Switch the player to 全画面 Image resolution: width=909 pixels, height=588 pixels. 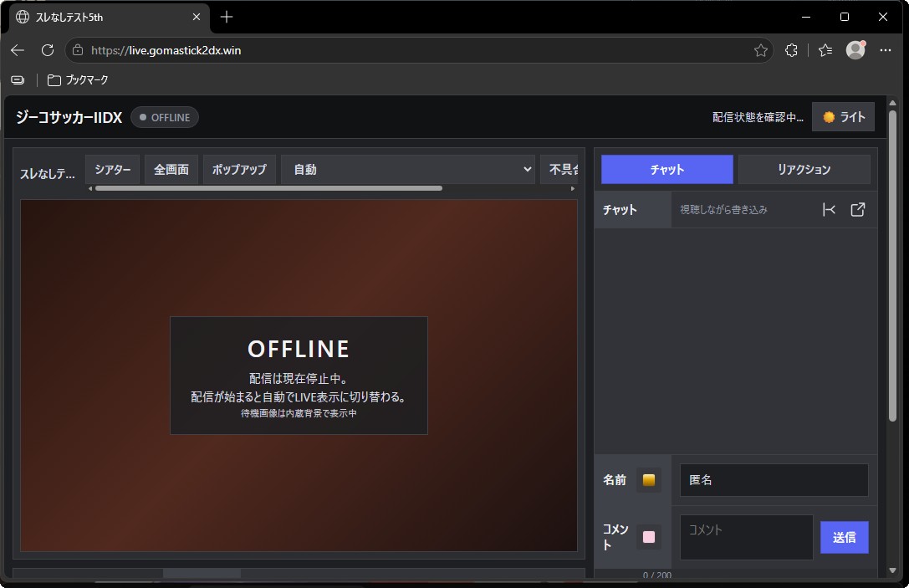click(171, 169)
